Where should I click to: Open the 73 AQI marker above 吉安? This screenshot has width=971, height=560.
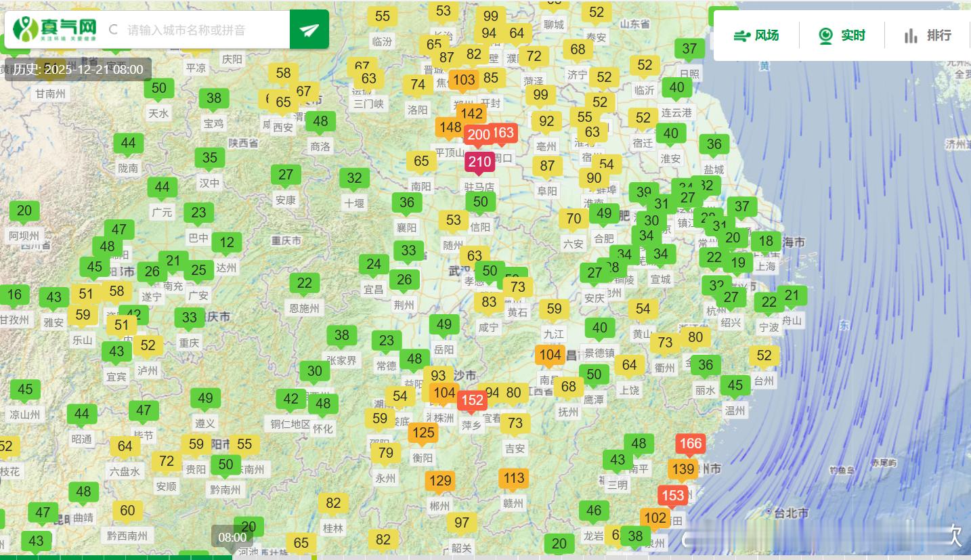(515, 423)
